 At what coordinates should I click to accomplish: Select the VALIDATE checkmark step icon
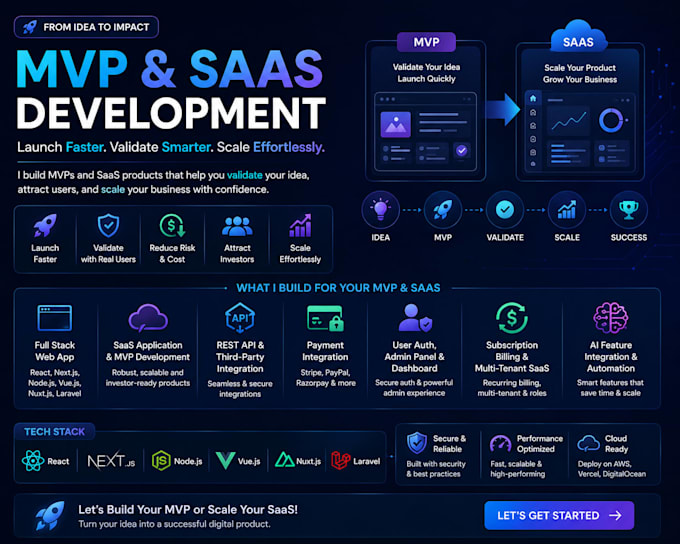505,210
